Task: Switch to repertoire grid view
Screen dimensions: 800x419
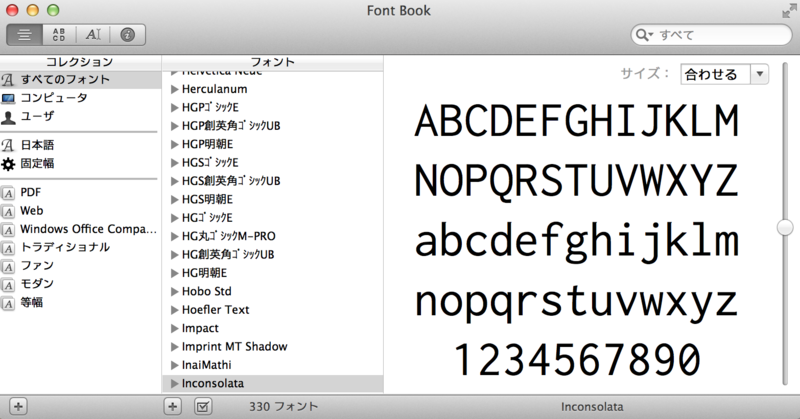Action: coord(59,35)
